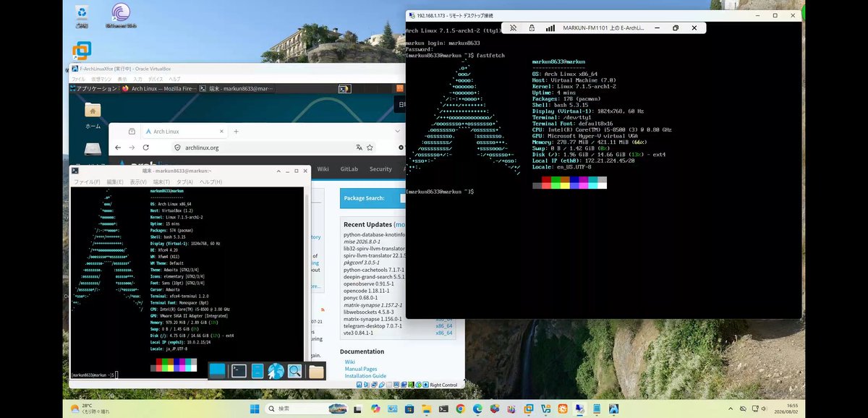Click Show Desktop icon in Xfce dock
The height and width of the screenshot is (418, 868).
tap(217, 371)
